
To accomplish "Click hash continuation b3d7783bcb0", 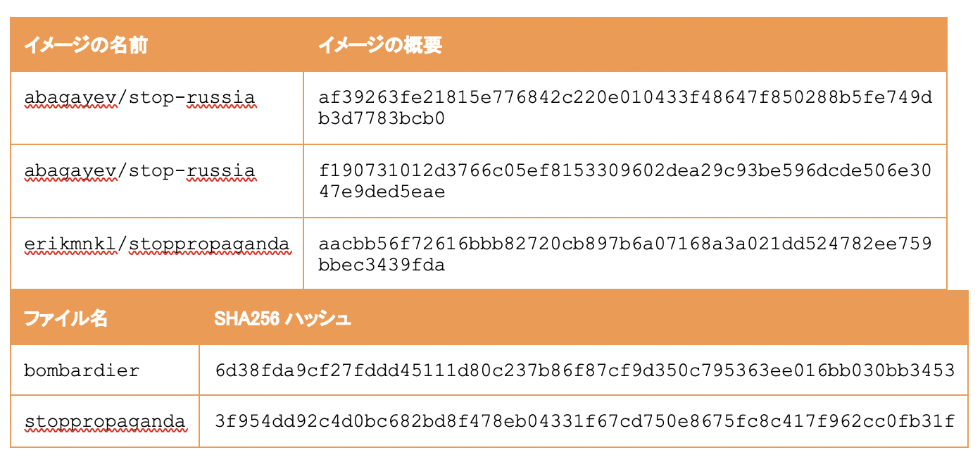I will pos(382,118).
